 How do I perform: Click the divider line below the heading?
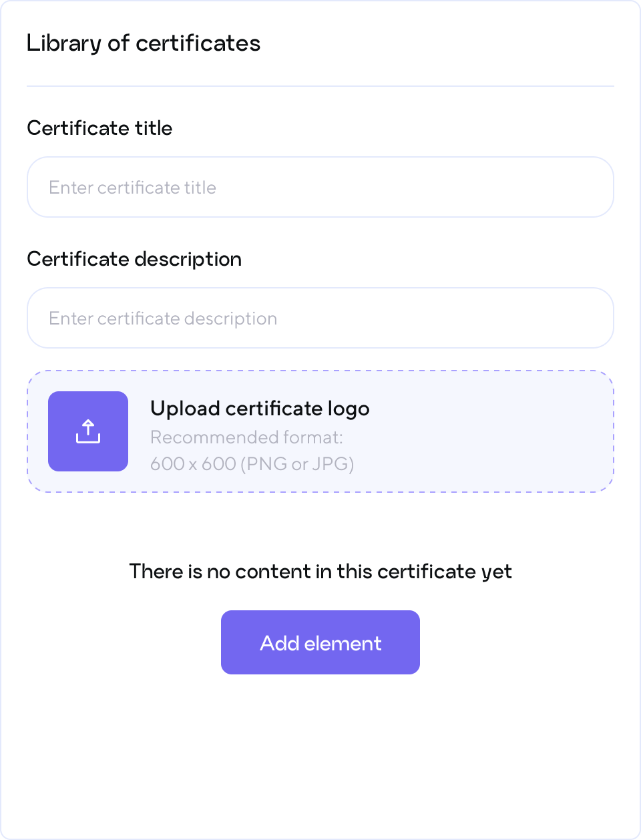coord(320,86)
